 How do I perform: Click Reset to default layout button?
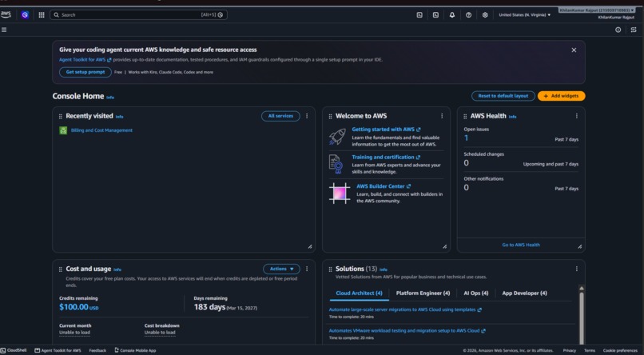[503, 96]
